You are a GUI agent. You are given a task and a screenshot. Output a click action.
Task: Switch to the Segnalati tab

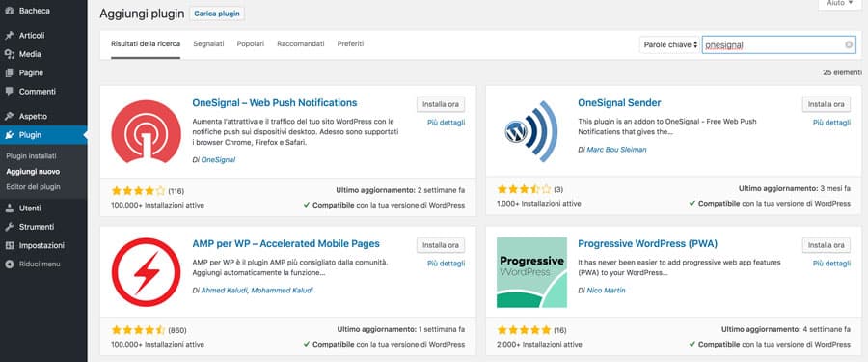coord(208,43)
